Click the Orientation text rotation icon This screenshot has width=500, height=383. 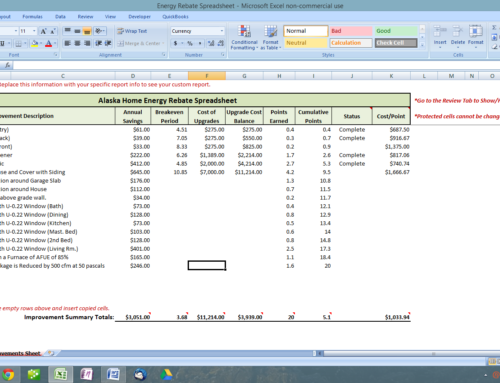click(x=98, y=31)
